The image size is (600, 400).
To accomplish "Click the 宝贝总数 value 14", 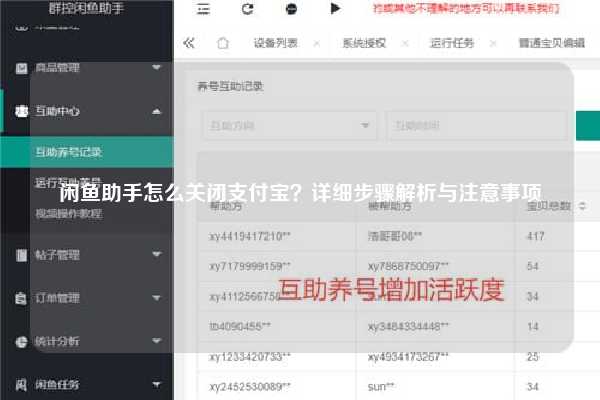I will coord(533,326).
